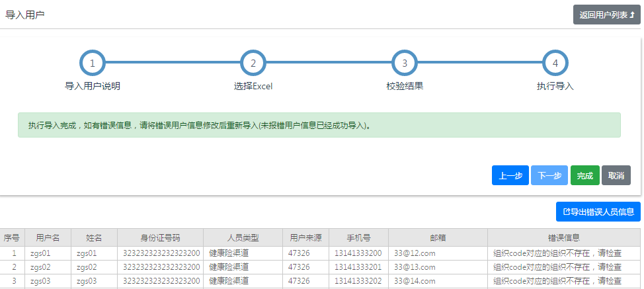Go back with the 上一步 button
This screenshot has height=289, width=644.
510,175
